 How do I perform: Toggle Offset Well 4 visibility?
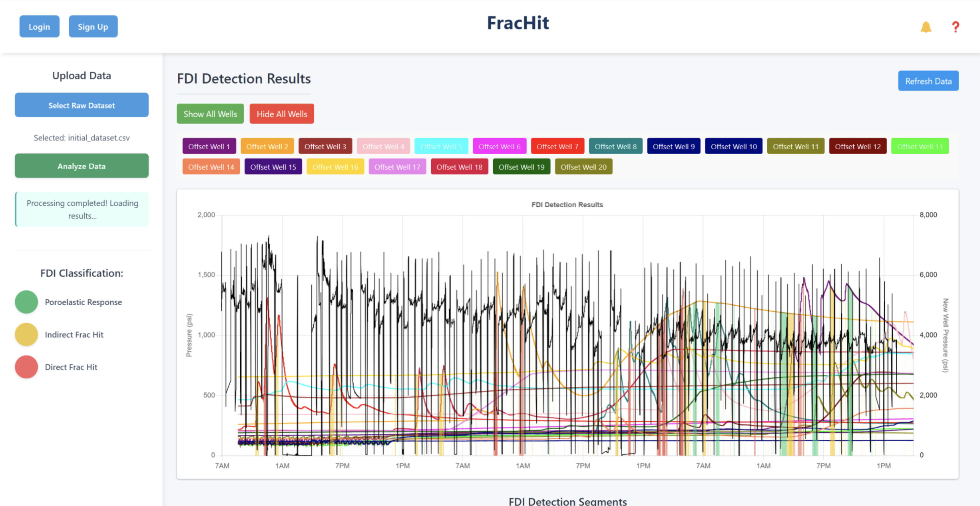[x=383, y=146]
